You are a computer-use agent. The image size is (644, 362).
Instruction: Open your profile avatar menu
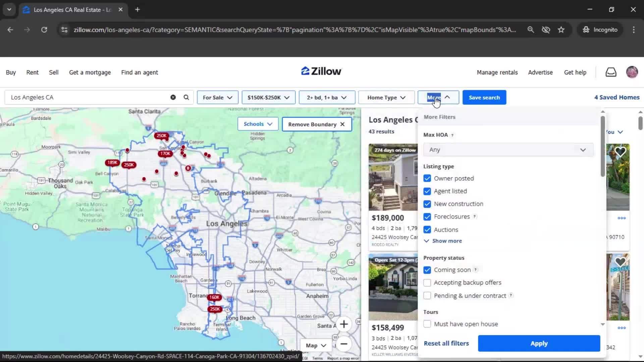click(x=632, y=72)
